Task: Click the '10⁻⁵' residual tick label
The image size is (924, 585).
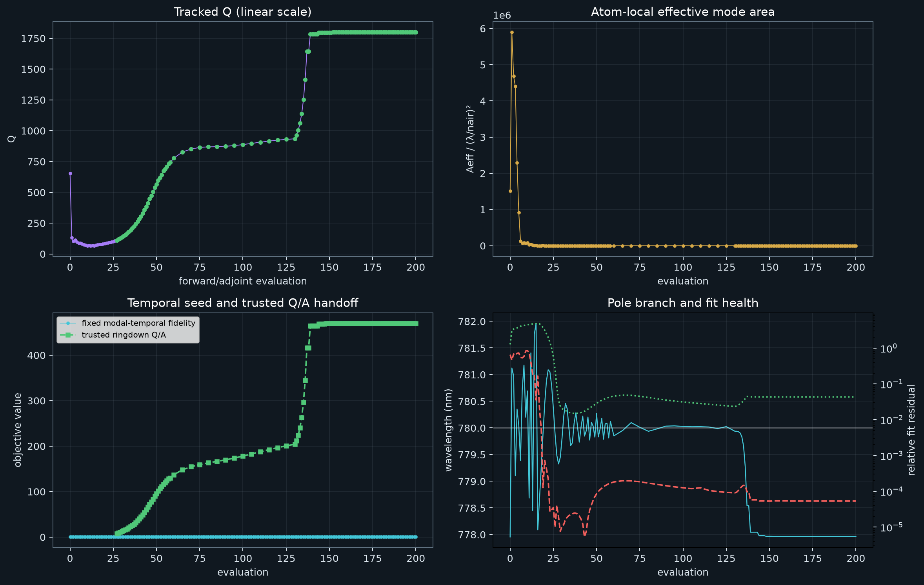Action: [891, 527]
